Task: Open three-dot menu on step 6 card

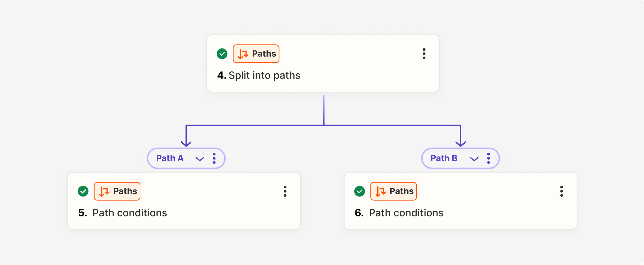Action: [562, 191]
